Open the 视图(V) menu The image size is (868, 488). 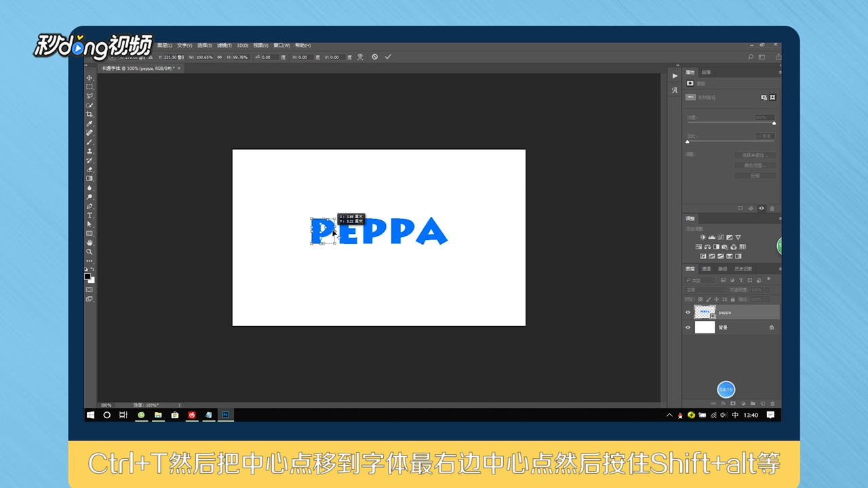tap(261, 45)
